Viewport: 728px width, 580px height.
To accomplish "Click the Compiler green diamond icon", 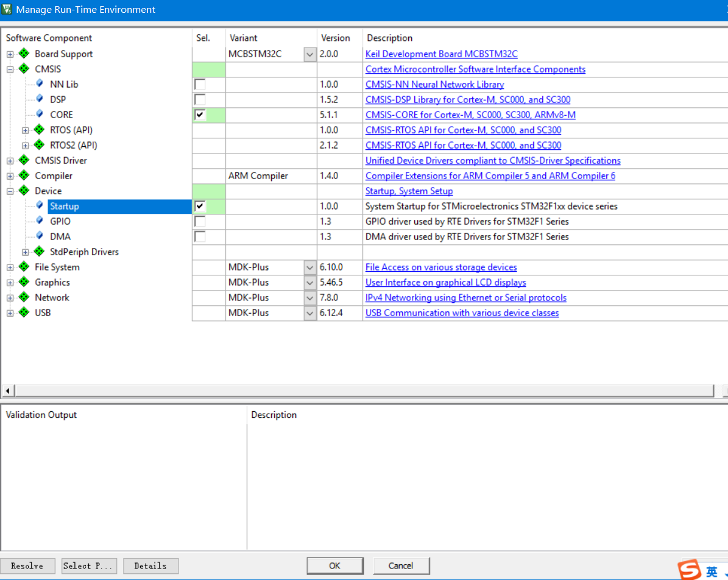I will click(x=24, y=175).
